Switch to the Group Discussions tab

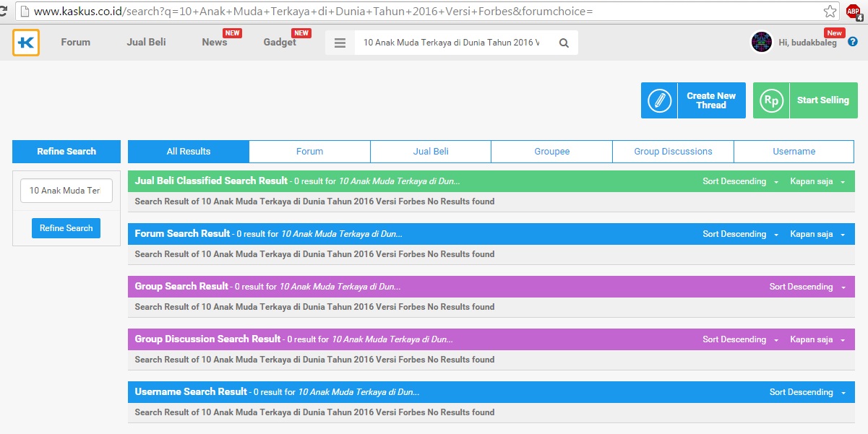pos(673,152)
